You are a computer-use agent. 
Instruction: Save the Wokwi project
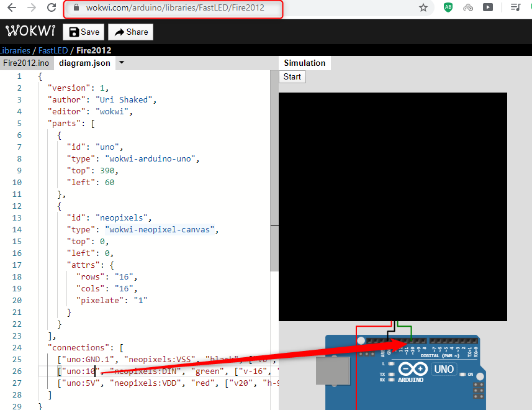pyautogui.click(x=83, y=31)
